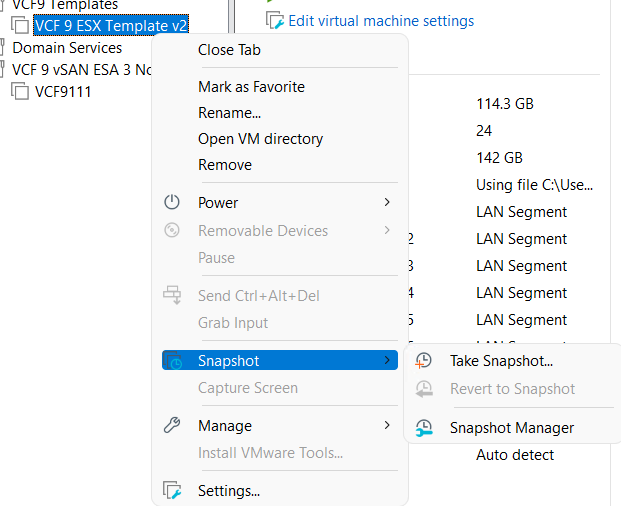Select VCF 9 ESX Template v2 tree item

click(110, 25)
